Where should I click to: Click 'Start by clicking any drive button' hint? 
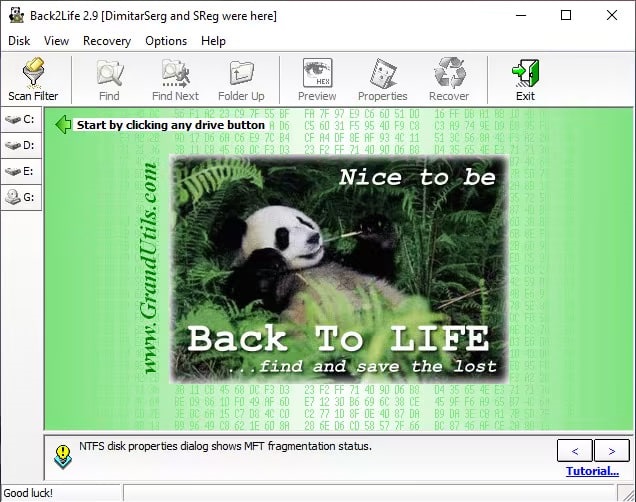click(x=171, y=125)
